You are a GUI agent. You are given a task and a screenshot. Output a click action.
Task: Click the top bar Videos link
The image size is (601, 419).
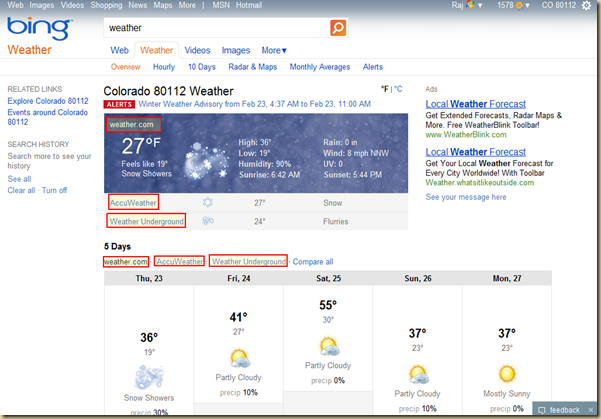[72, 5]
